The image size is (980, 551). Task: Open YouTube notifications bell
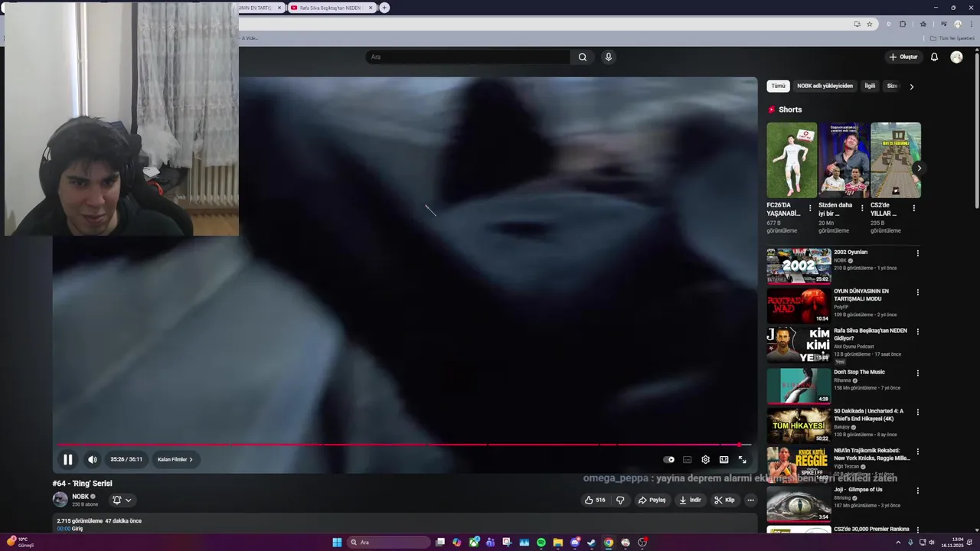934,57
